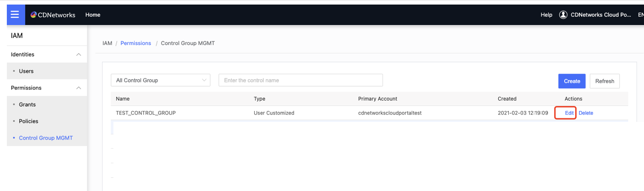Open the Policies page

pos(28,121)
